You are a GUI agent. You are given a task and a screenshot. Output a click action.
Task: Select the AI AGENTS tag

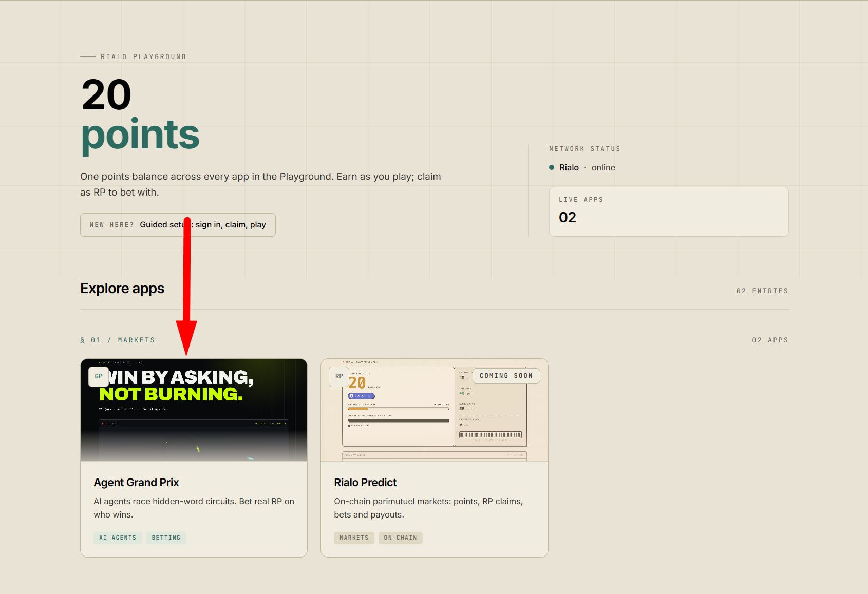point(118,538)
